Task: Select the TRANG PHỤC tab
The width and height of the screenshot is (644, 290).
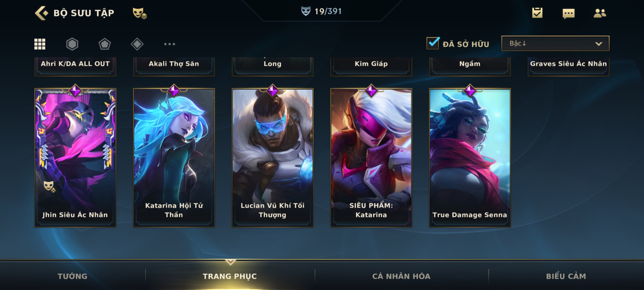Action: click(230, 276)
